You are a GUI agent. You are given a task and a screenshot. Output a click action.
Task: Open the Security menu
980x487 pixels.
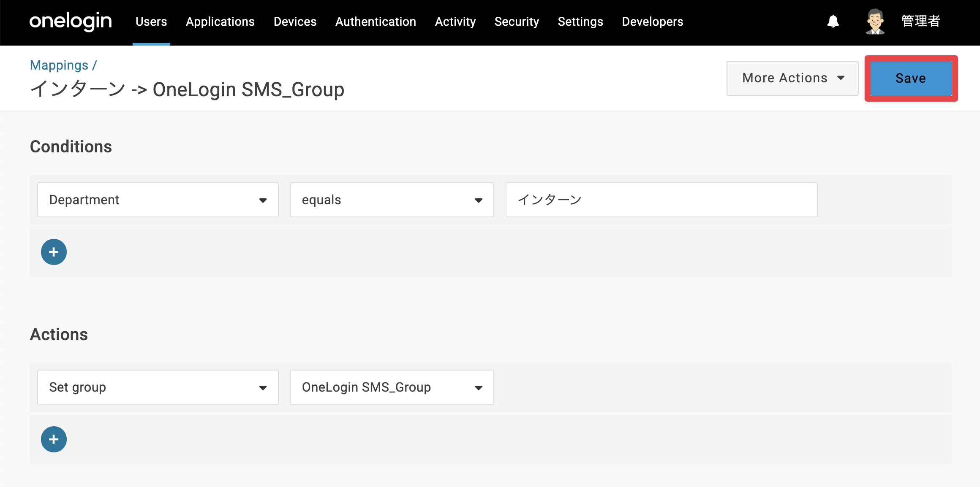(x=517, y=22)
